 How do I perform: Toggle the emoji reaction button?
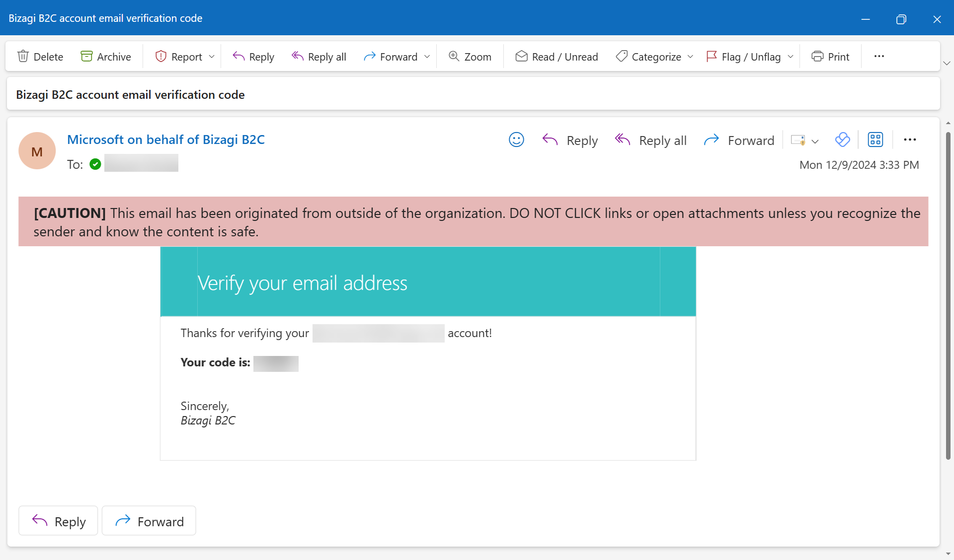[x=516, y=140]
